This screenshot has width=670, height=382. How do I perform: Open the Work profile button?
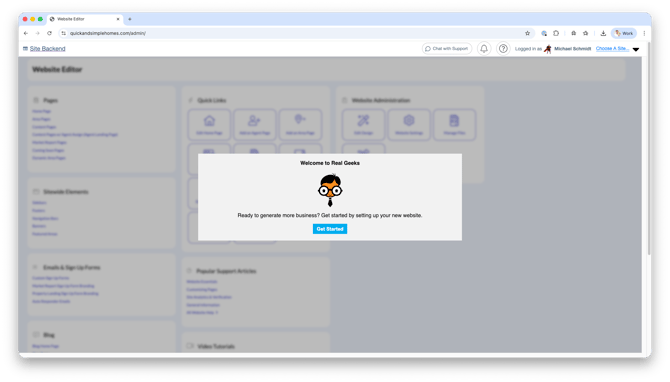point(624,33)
